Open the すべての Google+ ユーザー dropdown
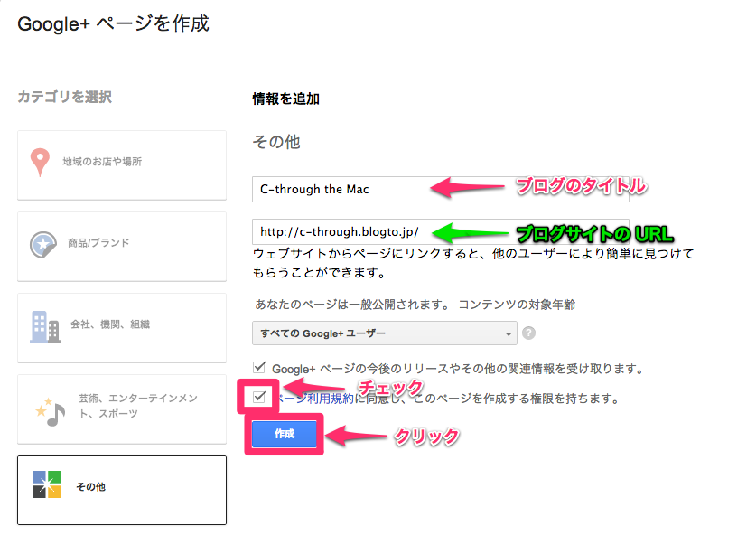The height and width of the screenshot is (554, 756). tap(384, 333)
